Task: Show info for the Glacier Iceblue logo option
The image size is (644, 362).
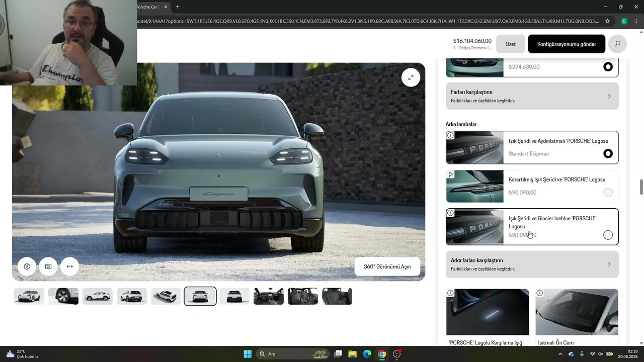Action: pyautogui.click(x=450, y=213)
